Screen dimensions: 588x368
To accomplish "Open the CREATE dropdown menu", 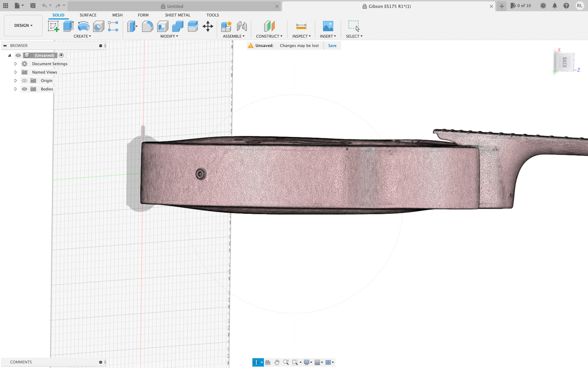I will 82,36.
